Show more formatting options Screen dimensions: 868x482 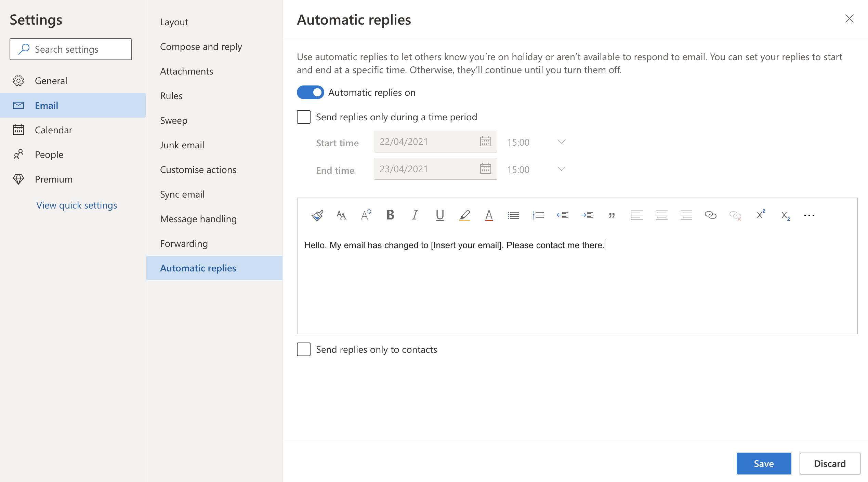809,215
